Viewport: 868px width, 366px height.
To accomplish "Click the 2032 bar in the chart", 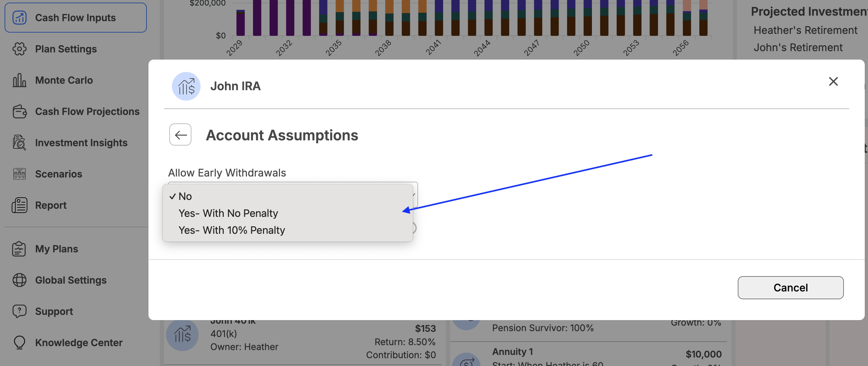I will (x=290, y=19).
